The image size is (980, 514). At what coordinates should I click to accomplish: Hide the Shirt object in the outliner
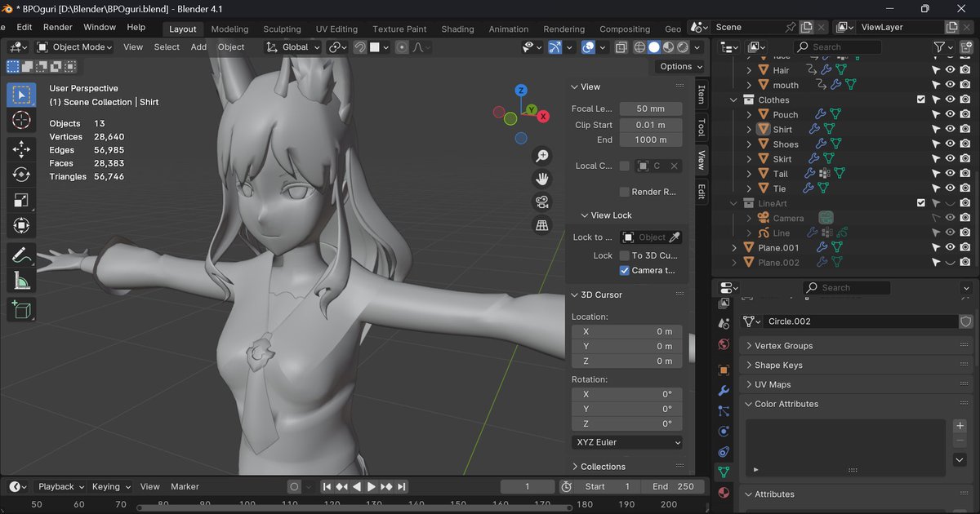tap(949, 129)
